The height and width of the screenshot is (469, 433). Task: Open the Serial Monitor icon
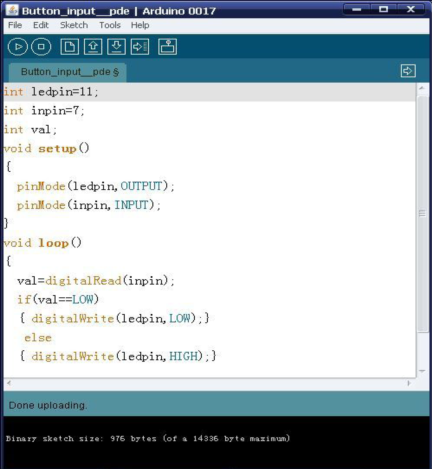click(167, 47)
